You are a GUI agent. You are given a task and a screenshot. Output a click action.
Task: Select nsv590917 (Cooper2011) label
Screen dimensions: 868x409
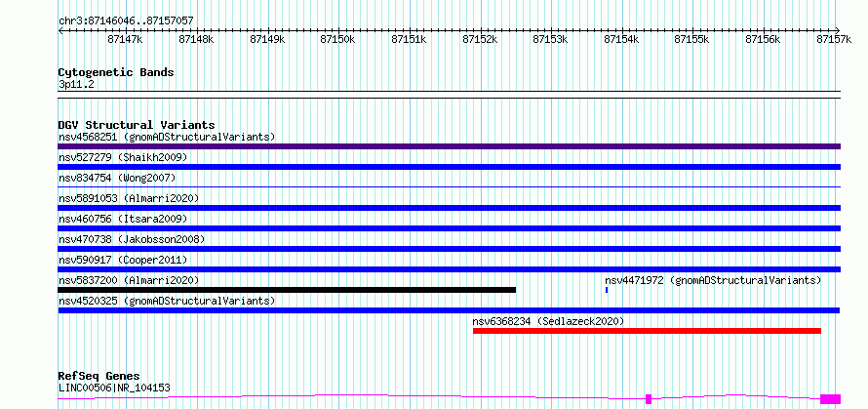pyautogui.click(x=123, y=260)
